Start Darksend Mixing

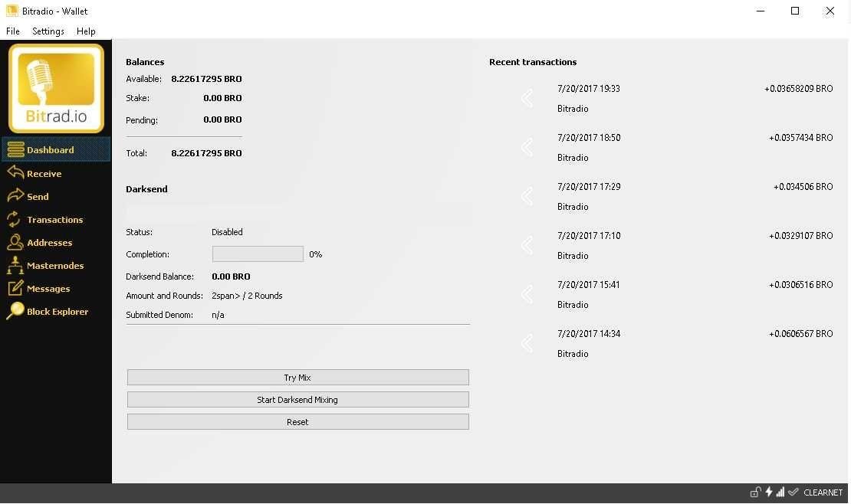pos(298,400)
